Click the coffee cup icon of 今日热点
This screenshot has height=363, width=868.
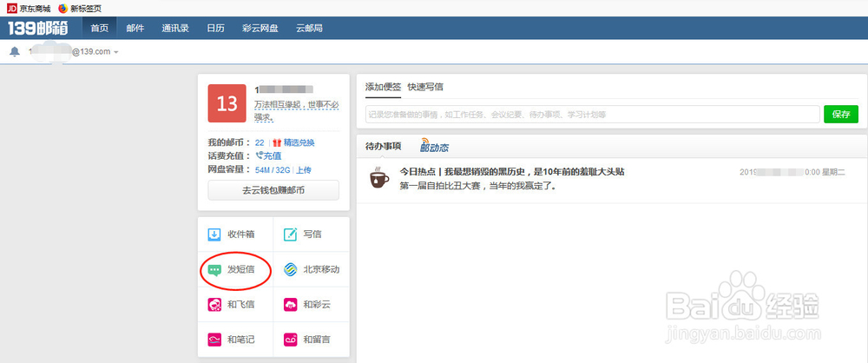379,177
